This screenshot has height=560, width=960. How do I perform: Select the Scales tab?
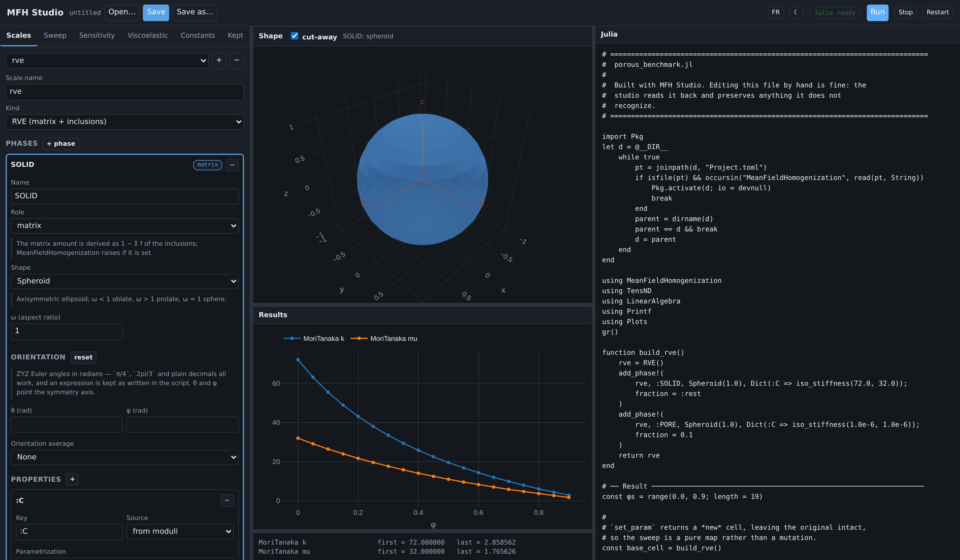[x=19, y=35]
